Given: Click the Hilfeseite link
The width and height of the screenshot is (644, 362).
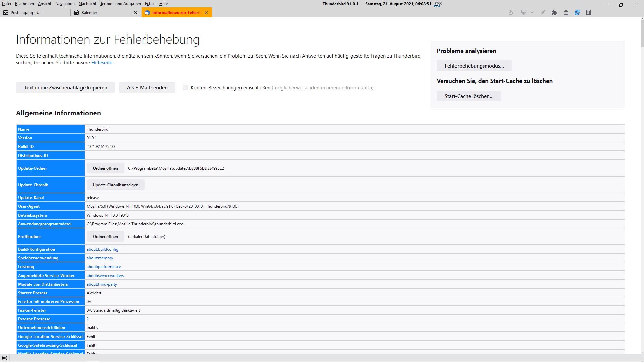Looking at the screenshot, I should pyautogui.click(x=102, y=63).
